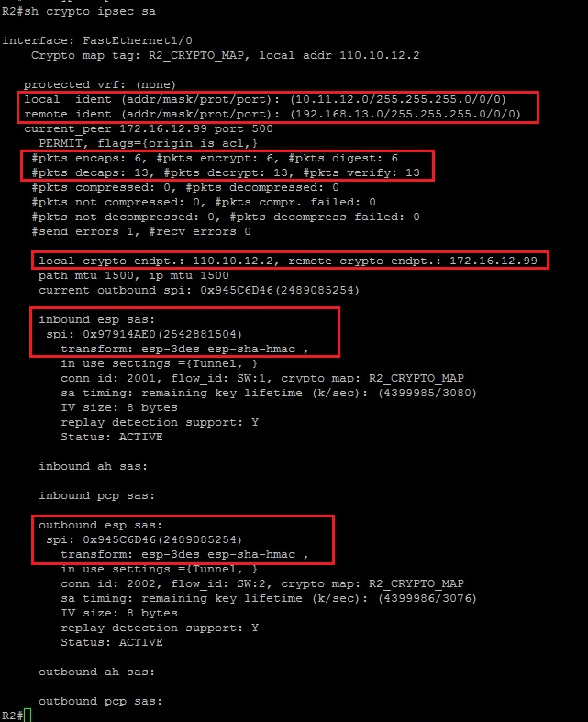Click conn id 2002 line

[x=262, y=583]
